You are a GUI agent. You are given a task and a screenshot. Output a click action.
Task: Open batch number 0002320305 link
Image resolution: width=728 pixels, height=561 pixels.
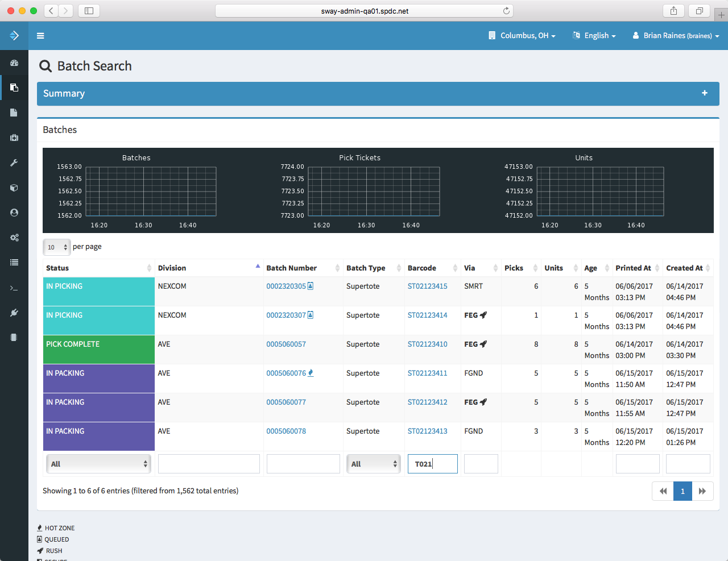coord(286,286)
